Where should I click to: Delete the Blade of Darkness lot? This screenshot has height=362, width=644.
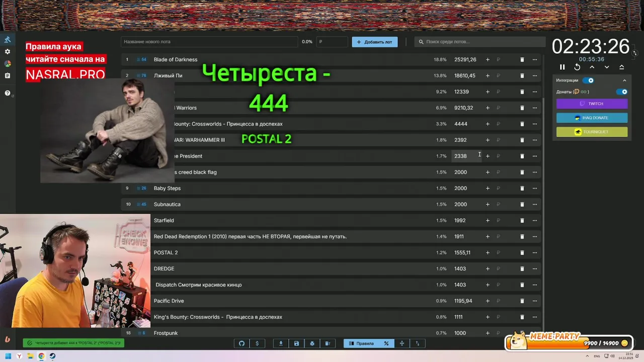pyautogui.click(x=522, y=59)
